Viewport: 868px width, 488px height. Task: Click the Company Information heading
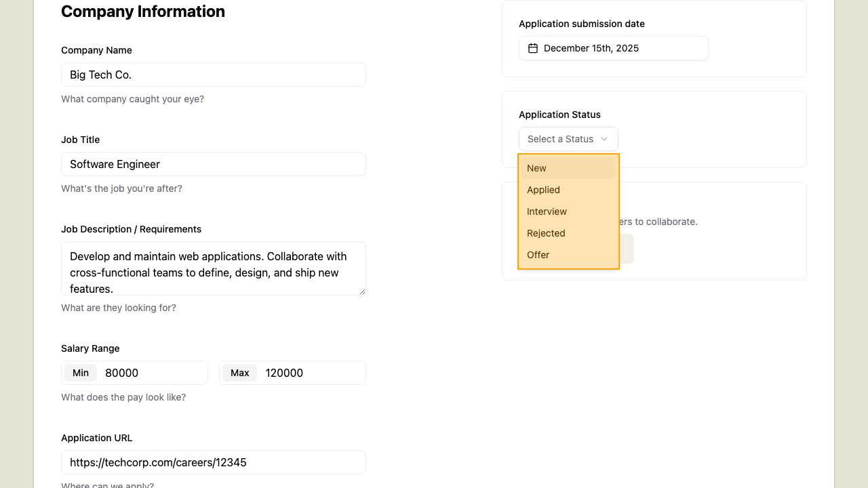pyautogui.click(x=143, y=12)
